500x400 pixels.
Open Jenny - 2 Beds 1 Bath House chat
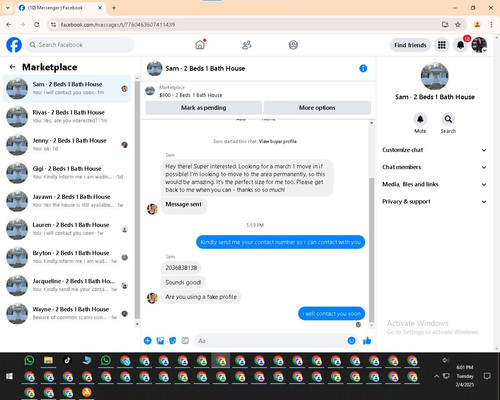[x=67, y=145]
